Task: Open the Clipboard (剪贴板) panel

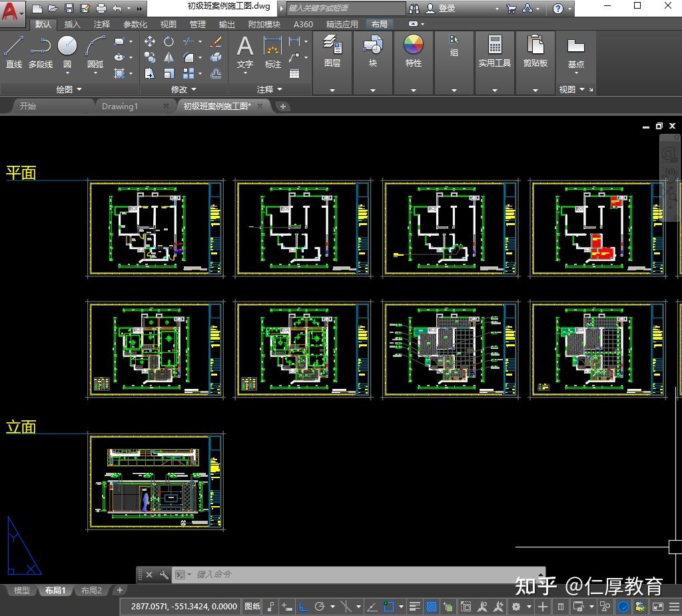Action: 535,51
